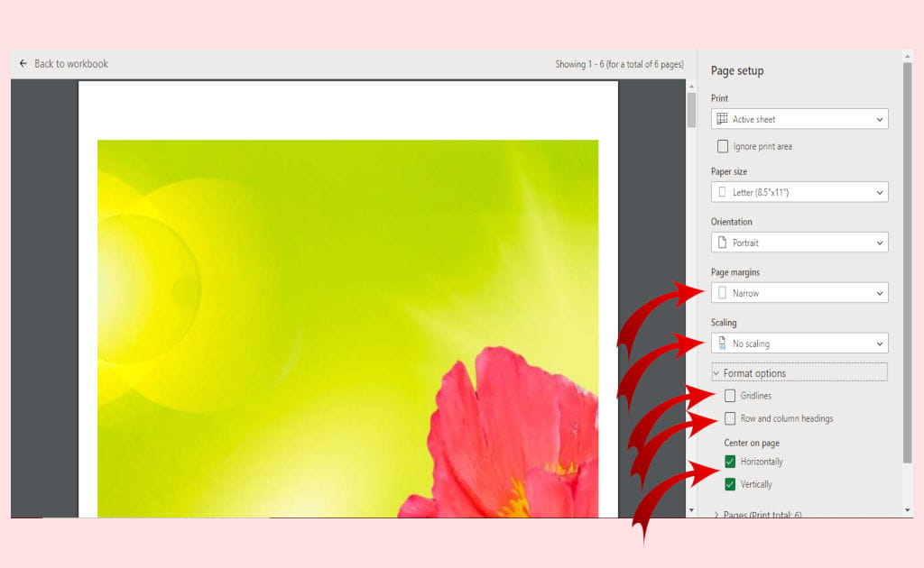Toggle the Ignore print area checkbox
The width and height of the screenshot is (924, 568).
723,146
